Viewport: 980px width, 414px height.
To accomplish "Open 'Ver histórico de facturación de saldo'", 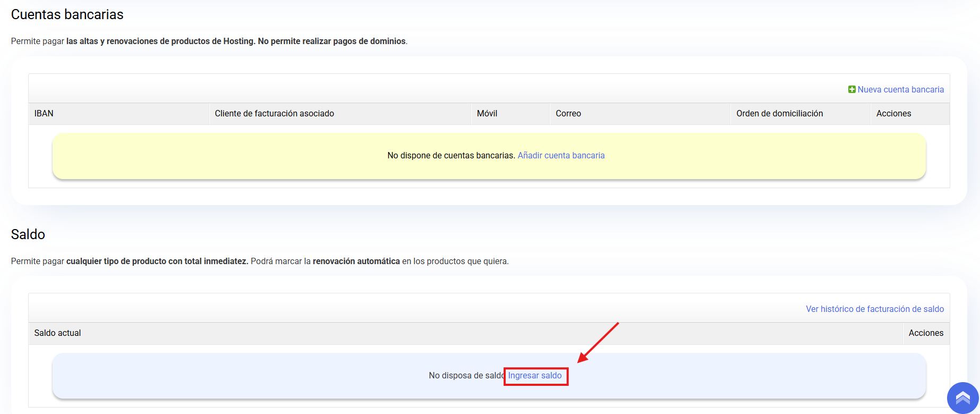I will 874,309.
